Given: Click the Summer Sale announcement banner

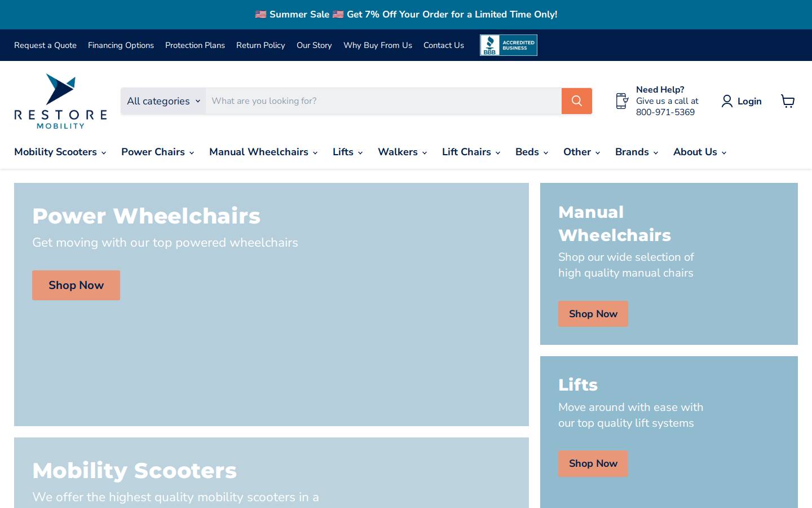Looking at the screenshot, I should point(406,15).
